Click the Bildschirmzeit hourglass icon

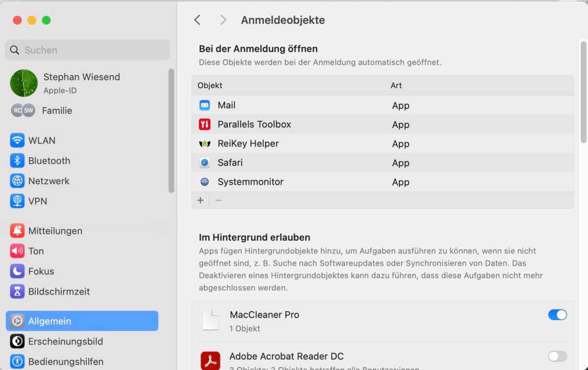click(x=17, y=292)
